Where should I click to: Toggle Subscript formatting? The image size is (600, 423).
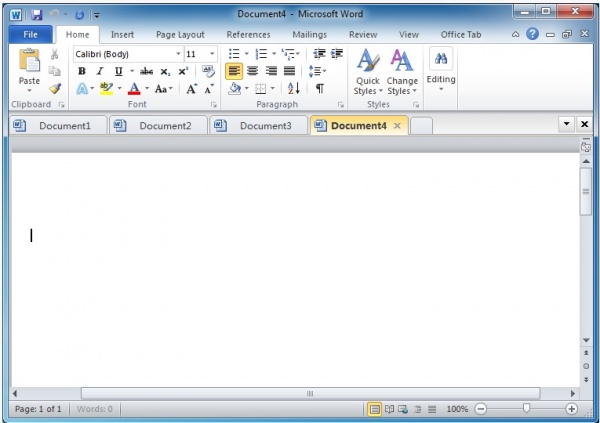pos(165,72)
